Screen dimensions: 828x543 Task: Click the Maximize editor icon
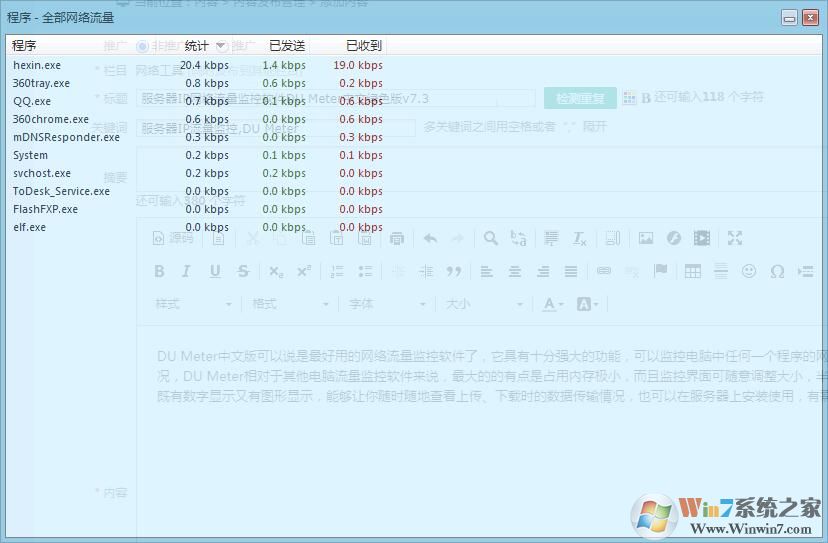[735, 238]
